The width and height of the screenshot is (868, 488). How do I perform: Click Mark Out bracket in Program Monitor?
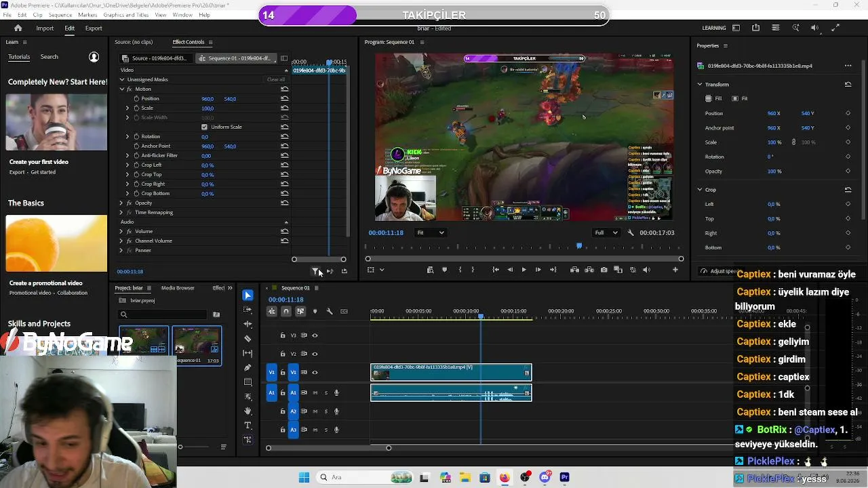(473, 270)
